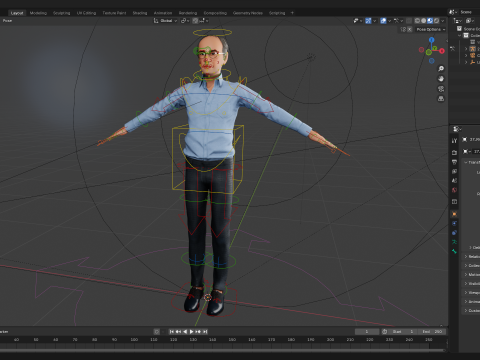
Task: Open the bone overlay options dropdown
Action: (399, 21)
